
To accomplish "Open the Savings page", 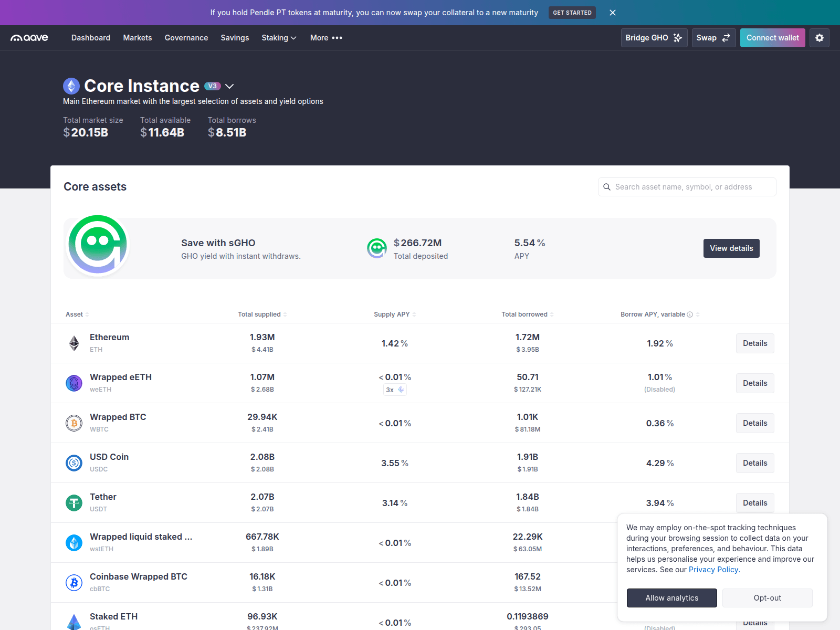I will [235, 38].
